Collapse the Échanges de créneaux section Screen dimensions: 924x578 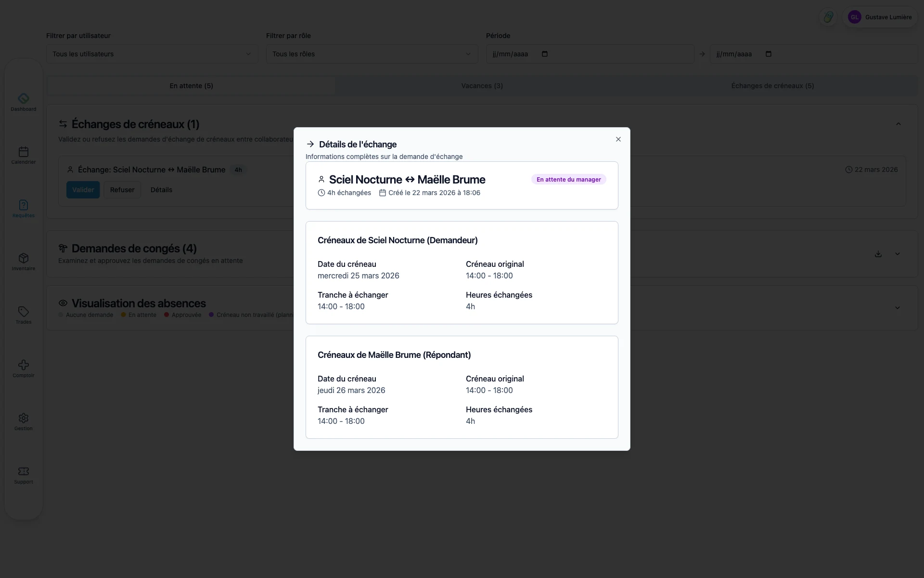tap(898, 124)
